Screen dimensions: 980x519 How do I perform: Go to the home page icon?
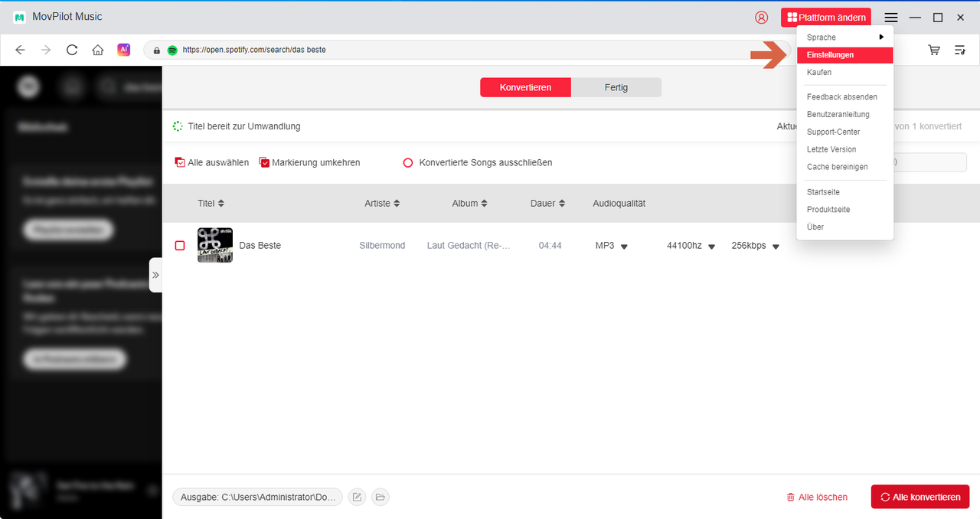click(98, 50)
